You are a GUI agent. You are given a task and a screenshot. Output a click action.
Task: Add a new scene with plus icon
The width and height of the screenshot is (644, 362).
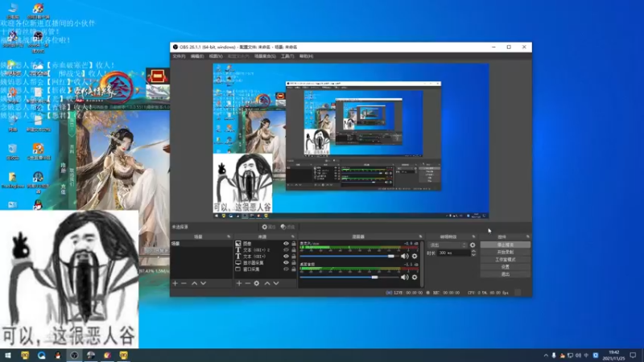coord(175,283)
